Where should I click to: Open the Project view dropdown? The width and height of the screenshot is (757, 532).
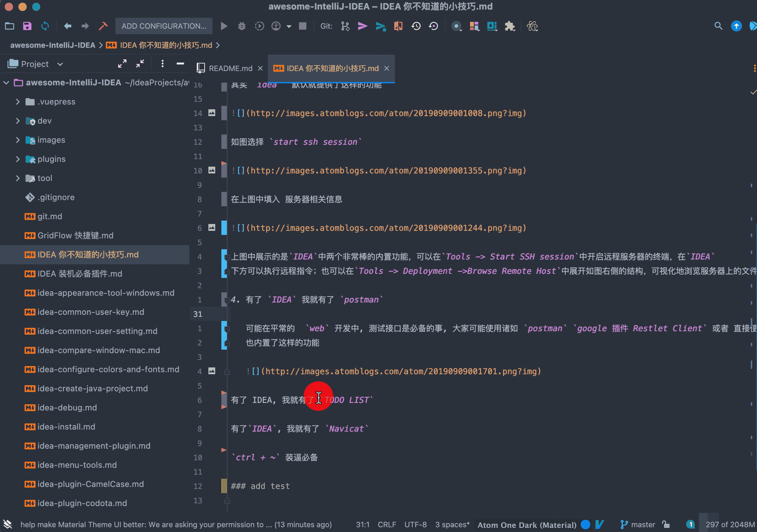click(60, 64)
